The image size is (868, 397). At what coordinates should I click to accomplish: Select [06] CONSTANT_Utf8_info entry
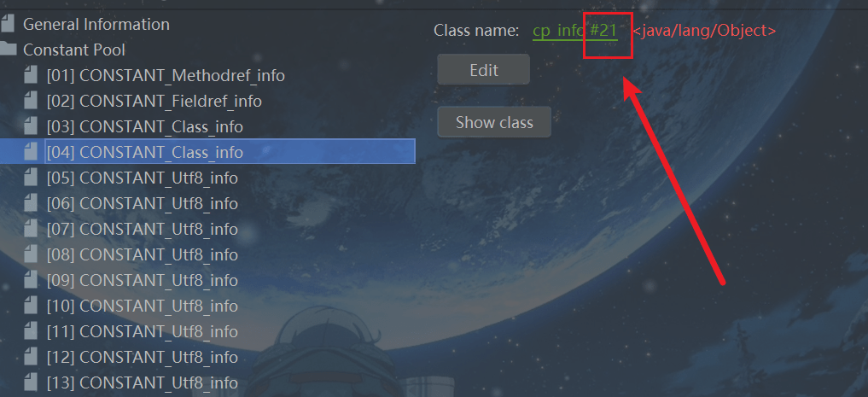(143, 203)
